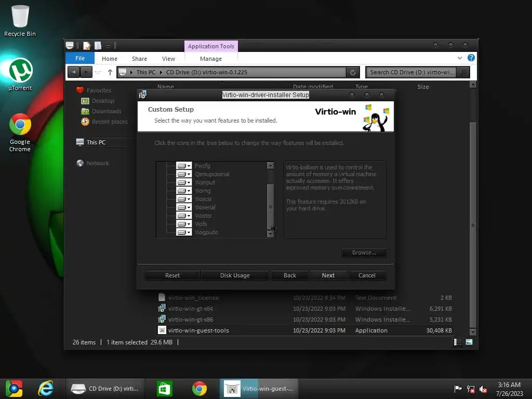This screenshot has width=532, height=399.
Task: Open the Fwcfg feature dropdown
Action: [x=184, y=166]
